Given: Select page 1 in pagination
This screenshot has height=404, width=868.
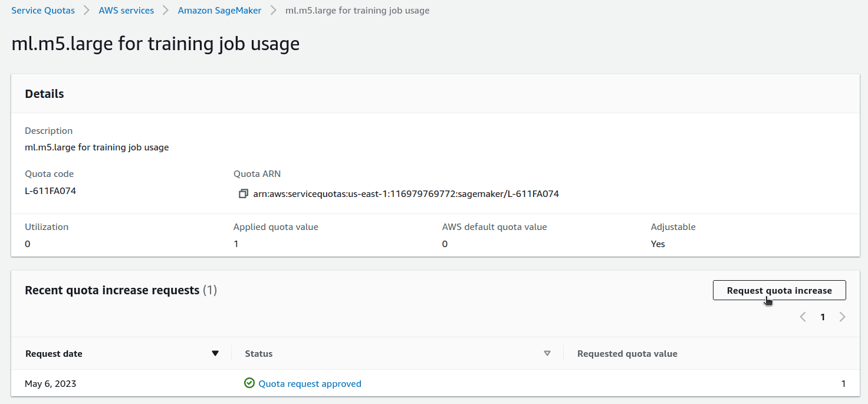Looking at the screenshot, I should 823,317.
